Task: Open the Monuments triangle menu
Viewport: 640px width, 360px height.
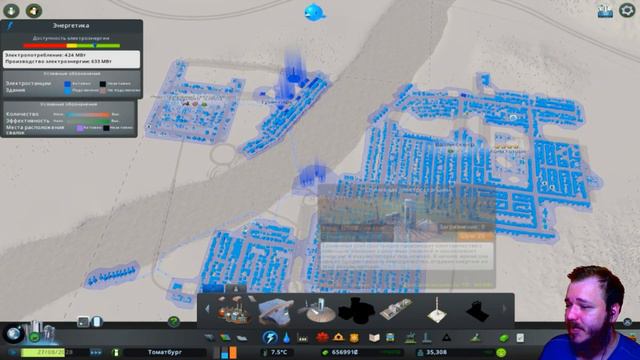Action: click(x=447, y=338)
